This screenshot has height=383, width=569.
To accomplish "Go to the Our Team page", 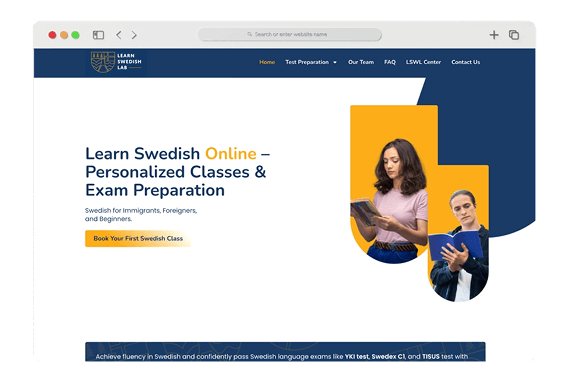I will 361,62.
